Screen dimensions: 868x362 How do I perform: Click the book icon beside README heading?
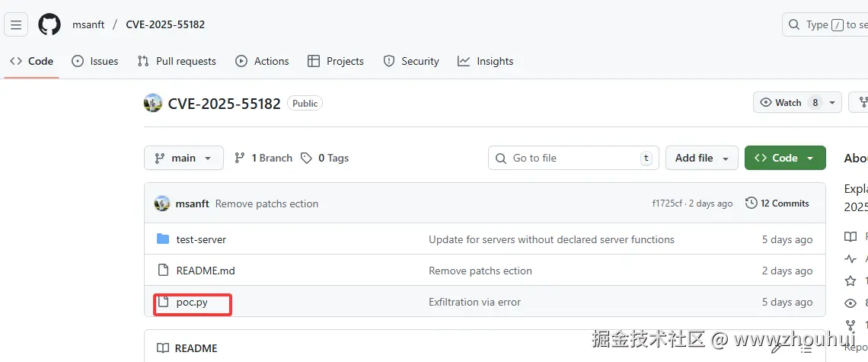point(162,348)
